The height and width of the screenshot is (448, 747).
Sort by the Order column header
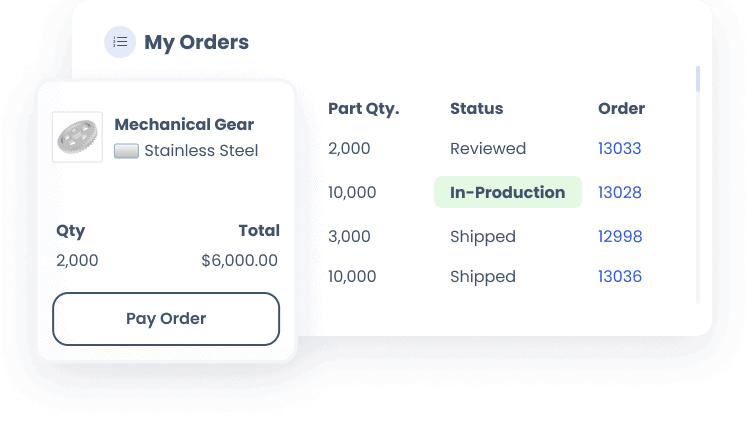coord(621,109)
